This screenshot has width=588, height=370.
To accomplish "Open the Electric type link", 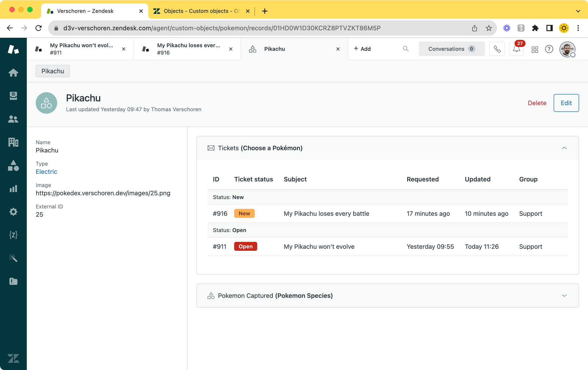I will coord(46,172).
